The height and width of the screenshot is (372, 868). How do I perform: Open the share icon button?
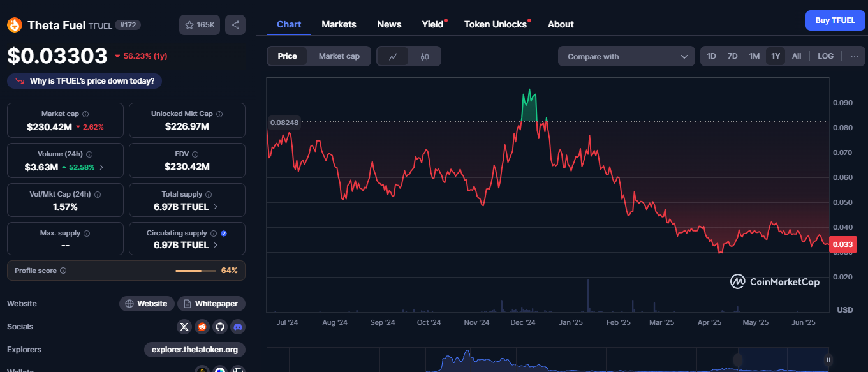pyautogui.click(x=235, y=25)
